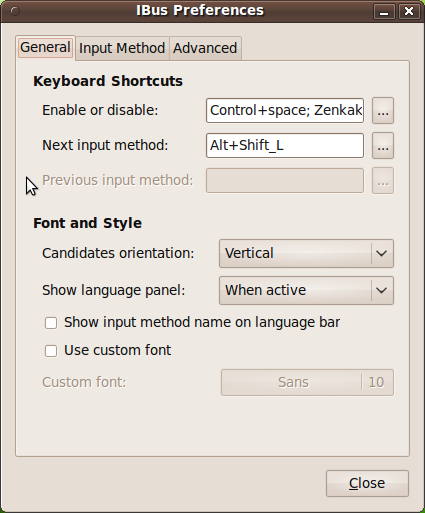Switch to the Input Method tab
The width and height of the screenshot is (425, 513).
pos(122,48)
